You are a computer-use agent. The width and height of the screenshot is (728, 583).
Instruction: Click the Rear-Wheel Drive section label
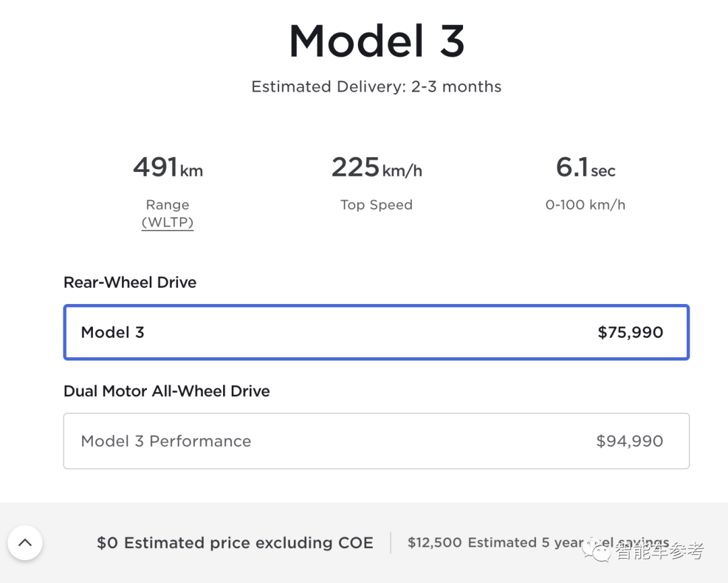(x=130, y=282)
